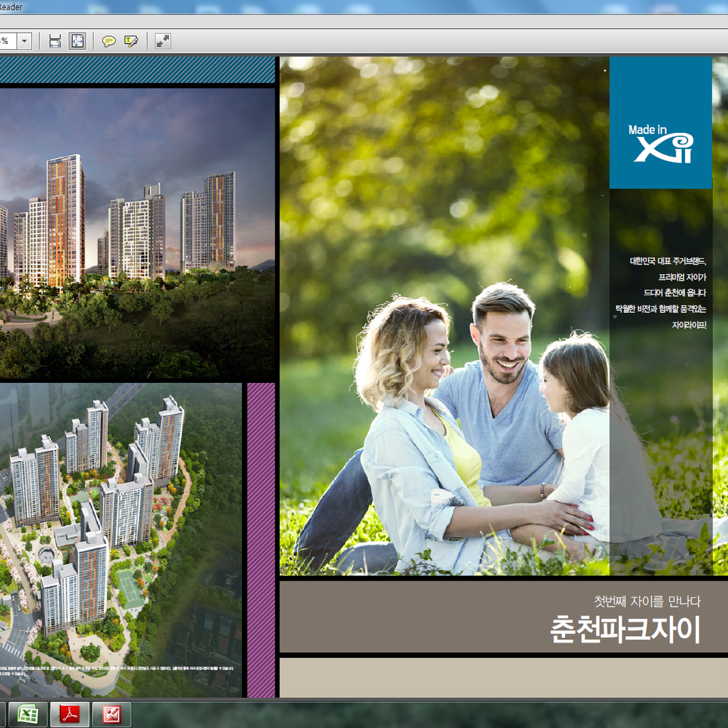Click the '자이라이프!' line
The image size is (728, 728).
click(689, 324)
